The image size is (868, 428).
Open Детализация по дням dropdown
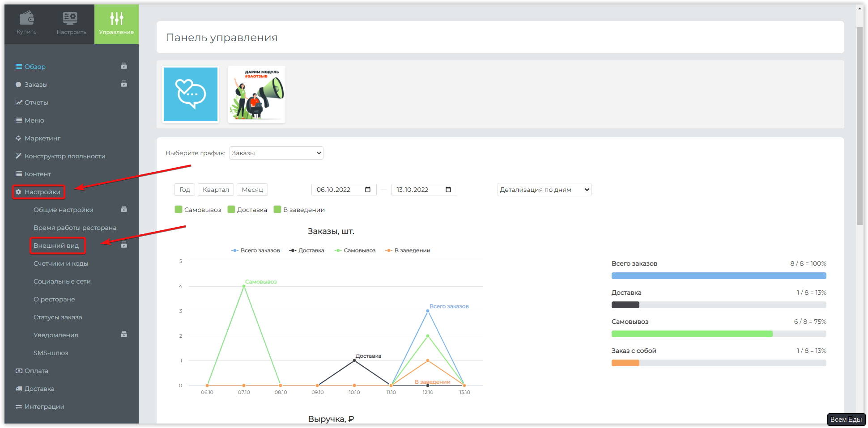pyautogui.click(x=545, y=190)
